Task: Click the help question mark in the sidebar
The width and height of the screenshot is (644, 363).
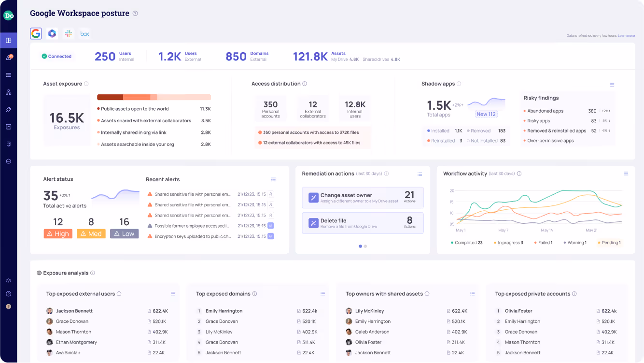Action: 8,294
